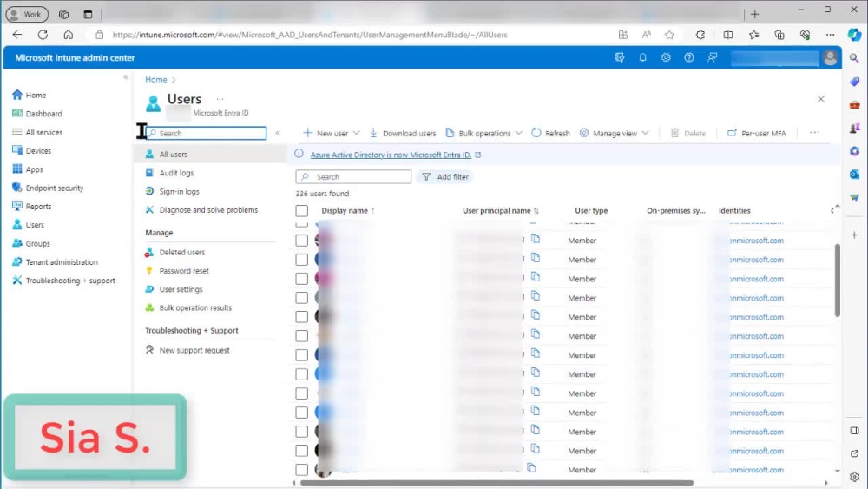Image resolution: width=868 pixels, height=489 pixels.
Task: Collapse the Users blade menu
Action: click(x=278, y=133)
